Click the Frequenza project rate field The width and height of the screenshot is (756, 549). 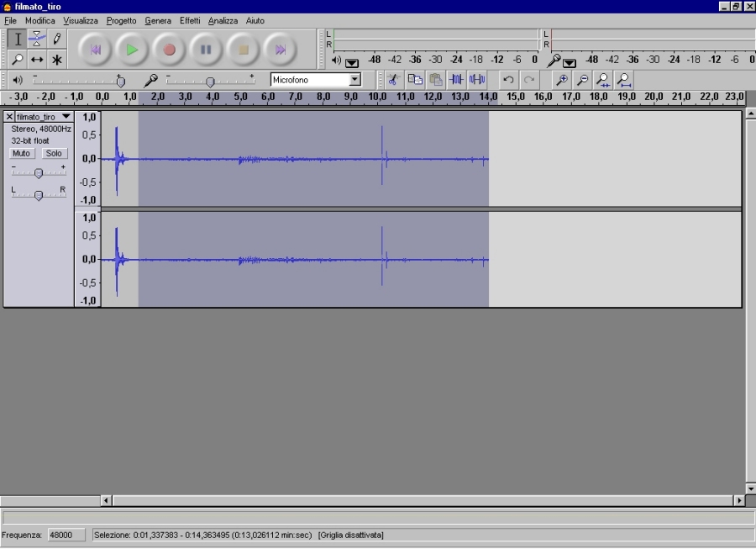coord(66,535)
